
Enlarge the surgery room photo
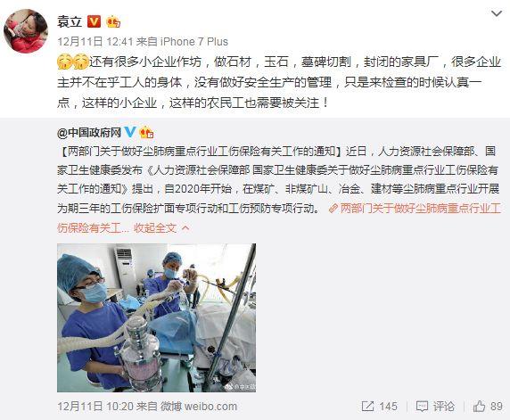pyautogui.click(x=156, y=317)
